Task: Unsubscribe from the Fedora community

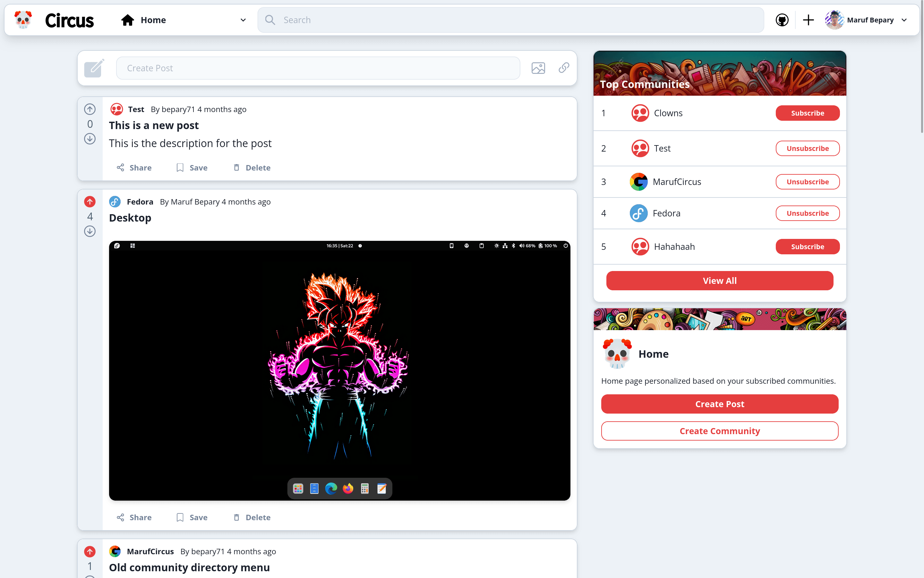Action: coord(808,213)
